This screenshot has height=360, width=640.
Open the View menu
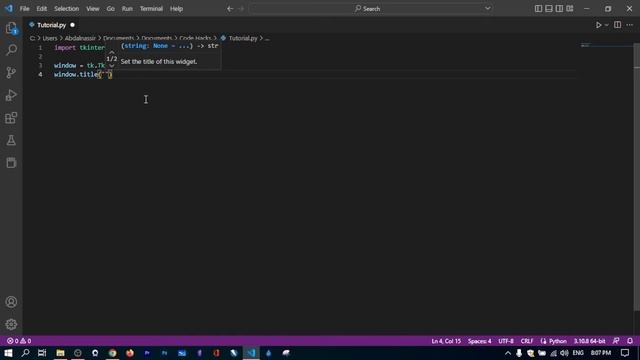[93, 9]
